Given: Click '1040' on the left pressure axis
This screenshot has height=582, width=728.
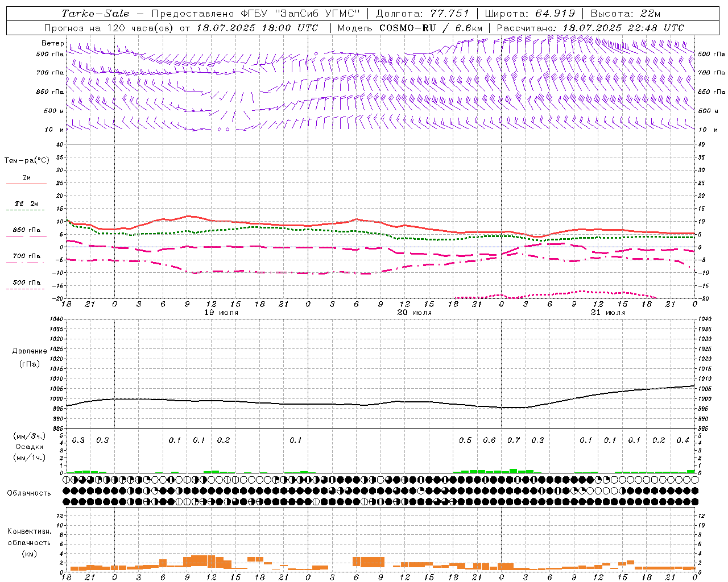Looking at the screenshot, I should coord(55,319).
